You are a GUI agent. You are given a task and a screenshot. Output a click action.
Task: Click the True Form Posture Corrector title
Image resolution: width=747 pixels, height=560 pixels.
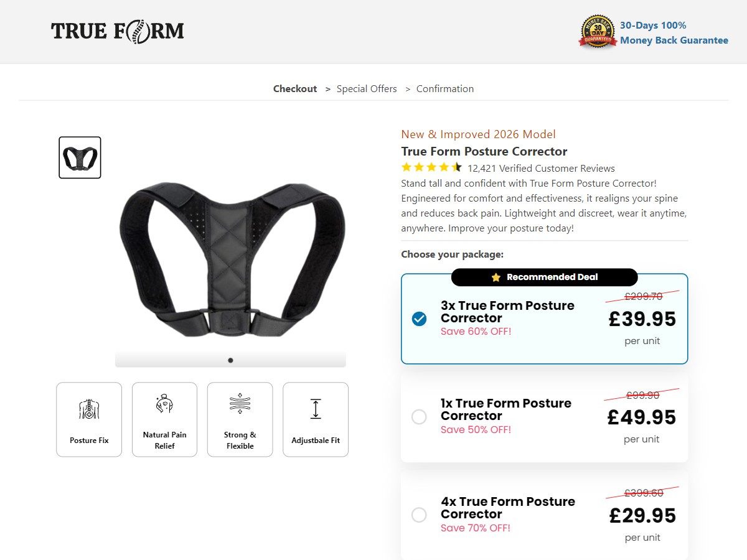coord(484,151)
